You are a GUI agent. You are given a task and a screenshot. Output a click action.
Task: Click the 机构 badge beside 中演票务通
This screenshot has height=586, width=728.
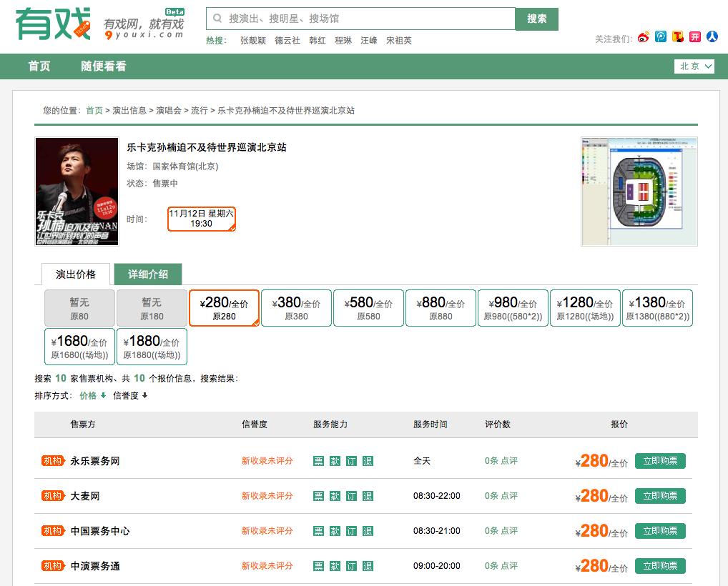(x=53, y=566)
